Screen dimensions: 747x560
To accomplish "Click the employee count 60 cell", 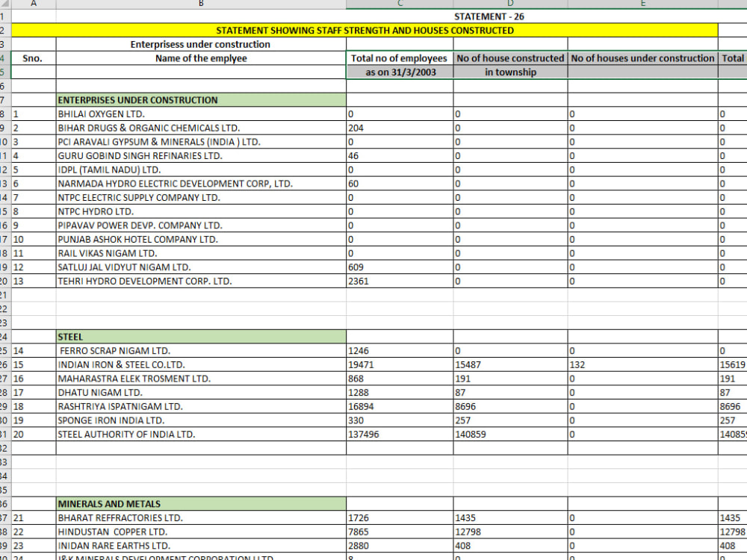I will [x=400, y=184].
